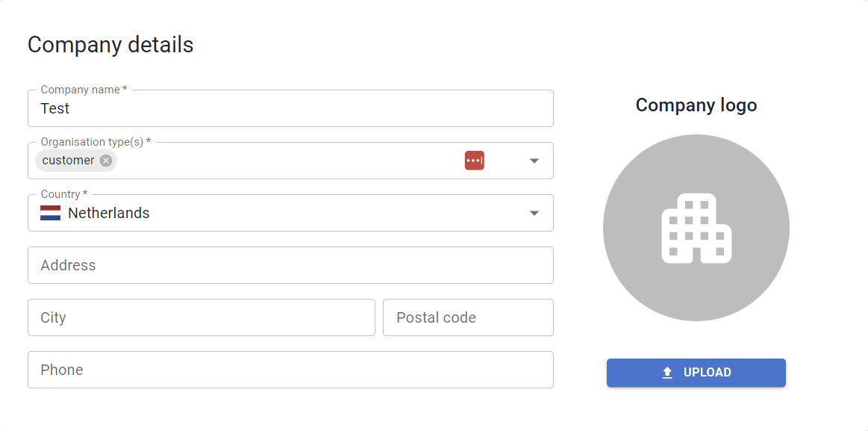868x431 pixels.
Task: Click the grey circular company logo placeholder
Action: 696,228
